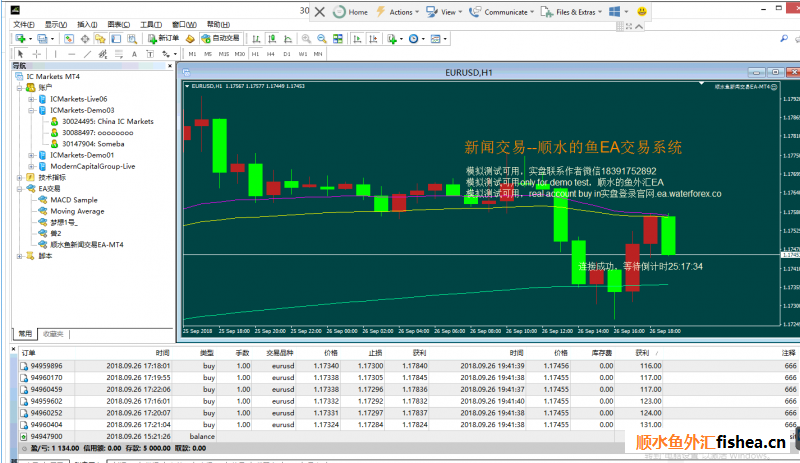Select the vertical line drawing tool

(x=58, y=53)
